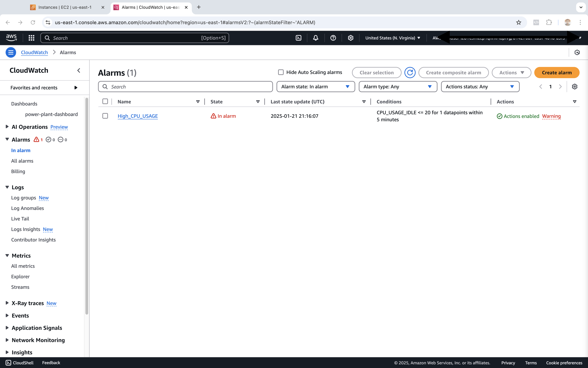
Task: Open the AWS home logo
Action: click(11, 38)
